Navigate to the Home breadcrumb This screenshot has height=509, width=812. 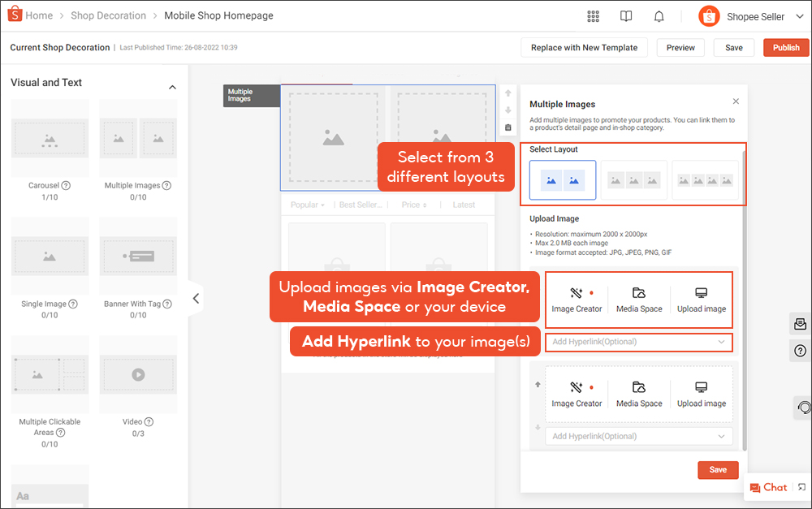(x=39, y=15)
